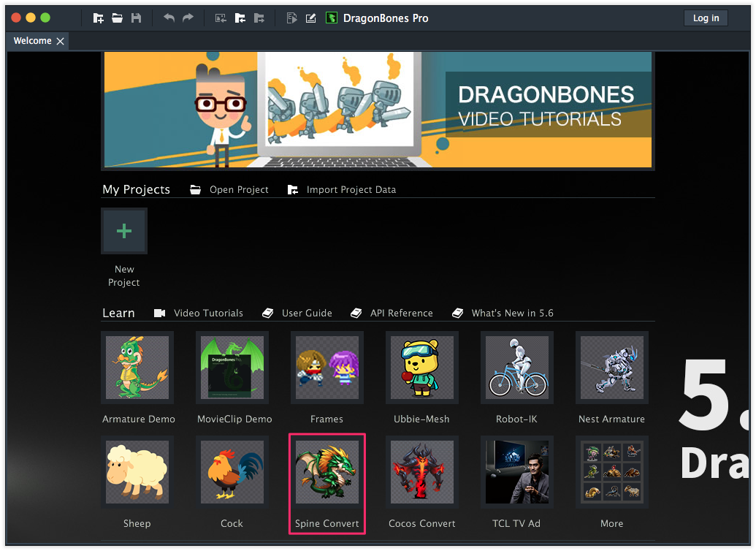The width and height of the screenshot is (756, 551).
Task: Click the TCL TV Ad caption
Action: (x=516, y=523)
